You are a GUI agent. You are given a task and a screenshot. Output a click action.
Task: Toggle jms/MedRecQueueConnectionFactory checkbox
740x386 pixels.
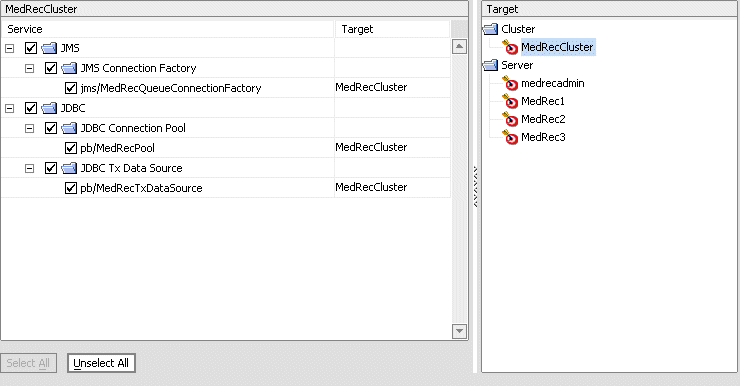71,88
